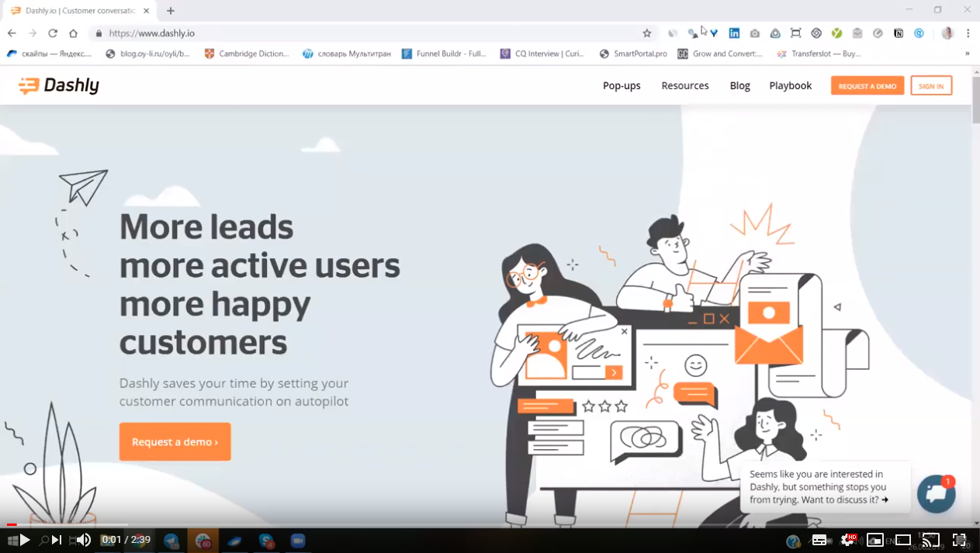Click the large Request a demo button
Image resolution: width=980 pixels, height=553 pixels.
tap(175, 441)
